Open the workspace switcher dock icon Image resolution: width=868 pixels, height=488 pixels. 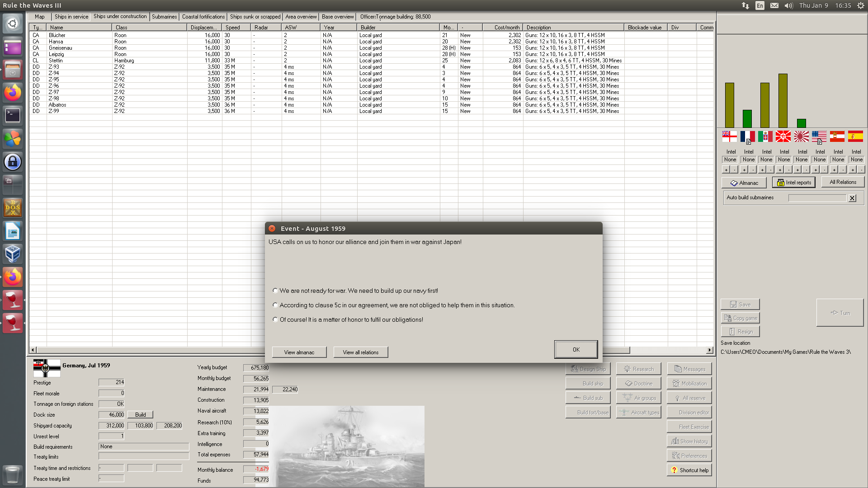pyautogui.click(x=13, y=185)
